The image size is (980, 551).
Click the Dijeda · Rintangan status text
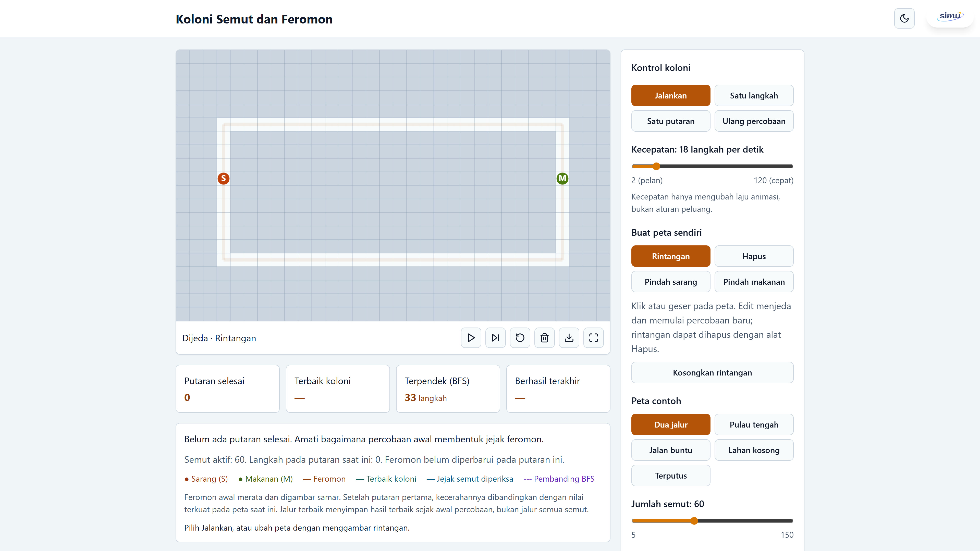tap(219, 338)
